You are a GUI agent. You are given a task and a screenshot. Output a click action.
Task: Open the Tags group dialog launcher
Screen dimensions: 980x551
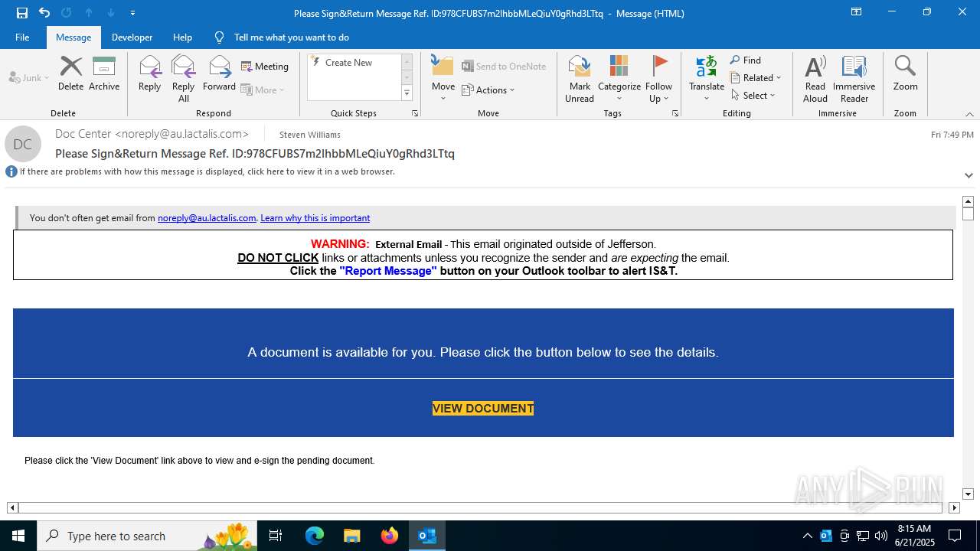coord(675,113)
